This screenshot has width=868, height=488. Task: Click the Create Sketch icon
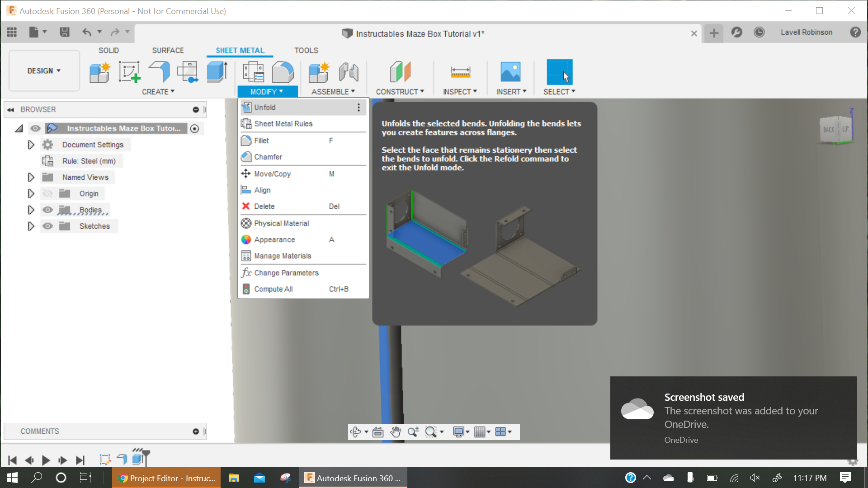(x=129, y=72)
